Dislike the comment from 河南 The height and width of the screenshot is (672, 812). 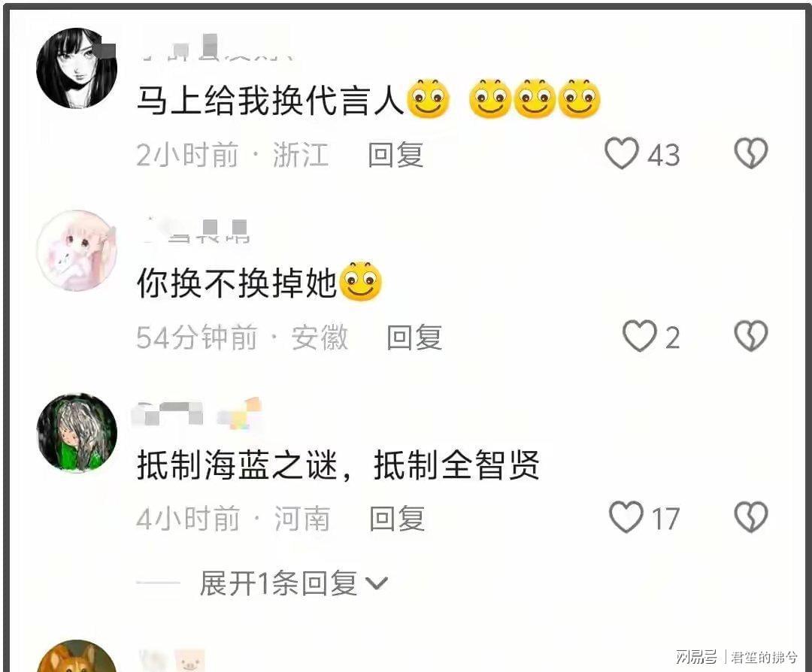coord(751,517)
